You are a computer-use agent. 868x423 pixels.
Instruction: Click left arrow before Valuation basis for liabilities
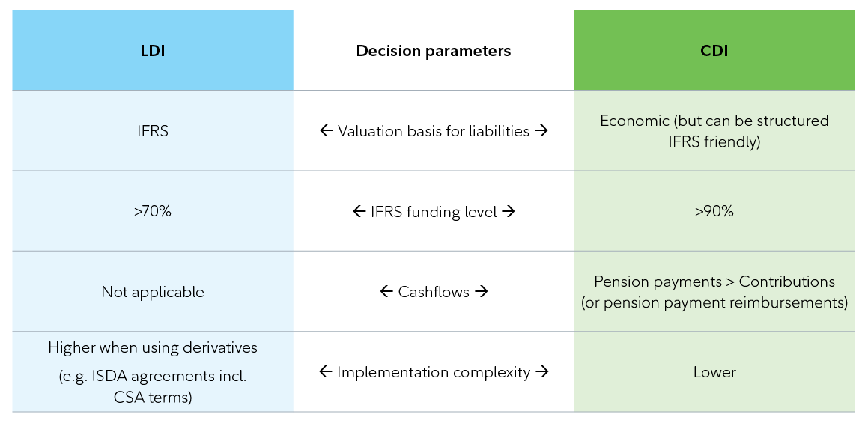coord(326,131)
